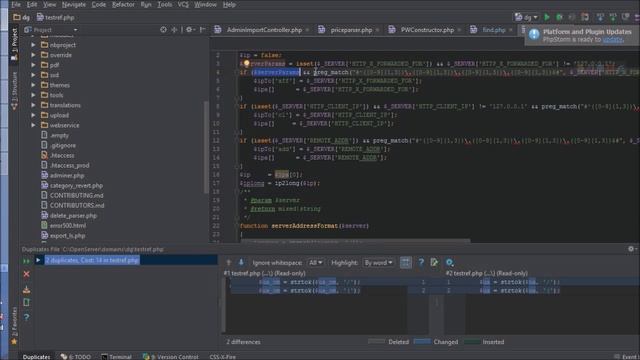The height and width of the screenshot is (360, 640).
Task: Open the Ignore whitespace dropdown
Action: pos(315,262)
